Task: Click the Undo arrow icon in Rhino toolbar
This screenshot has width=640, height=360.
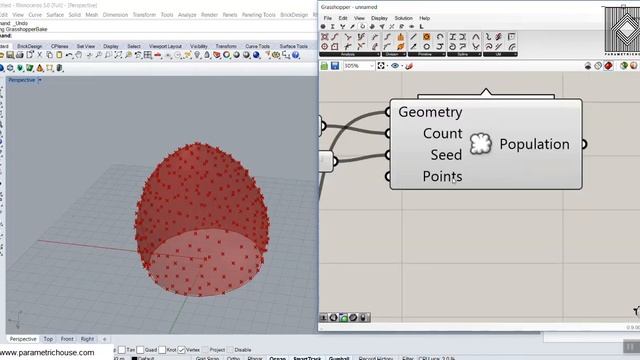Action: [69, 55]
